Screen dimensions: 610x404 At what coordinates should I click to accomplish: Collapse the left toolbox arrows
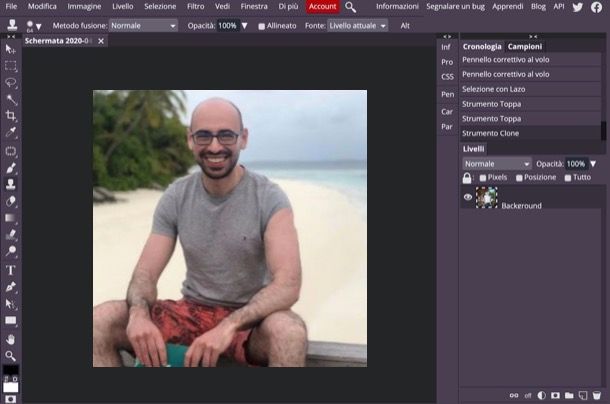(x=11, y=36)
